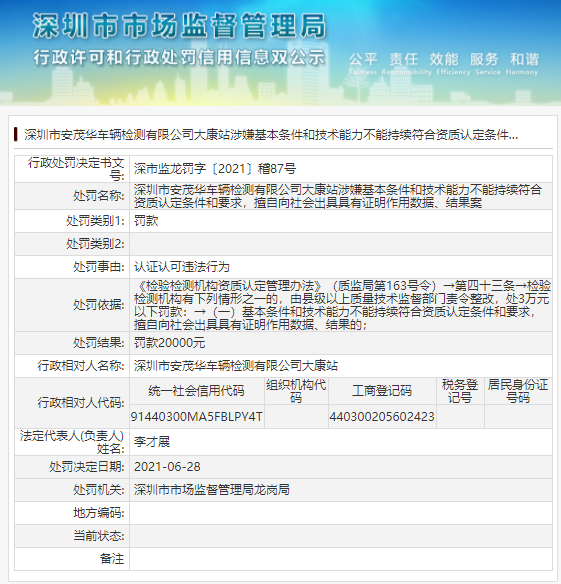561x584 pixels.
Task: Click the 罚款20000元 result value
Action: coord(169,343)
